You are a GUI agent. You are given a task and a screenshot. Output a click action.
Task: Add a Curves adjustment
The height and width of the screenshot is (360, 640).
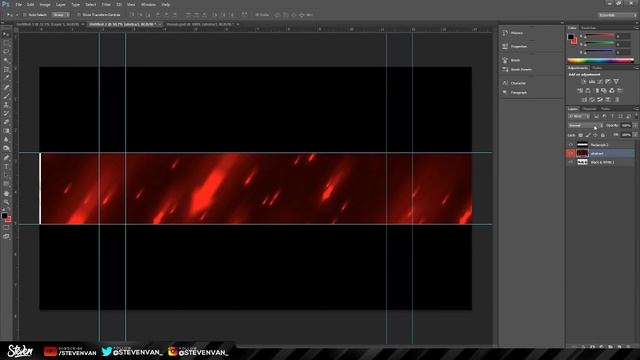[600, 82]
